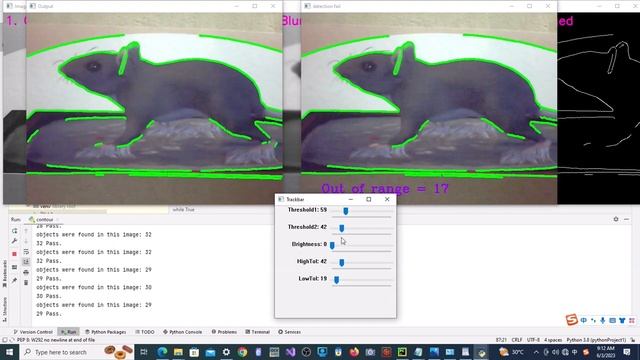This screenshot has width=640, height=360.
Task: Open Firefox from the taskbar
Action: tap(354, 352)
